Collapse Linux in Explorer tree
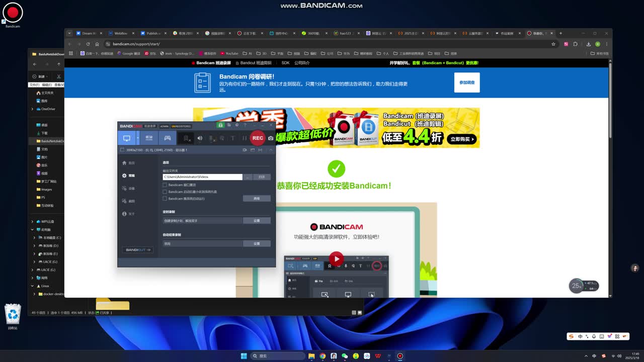The height and width of the screenshot is (362, 644). [x=33, y=286]
